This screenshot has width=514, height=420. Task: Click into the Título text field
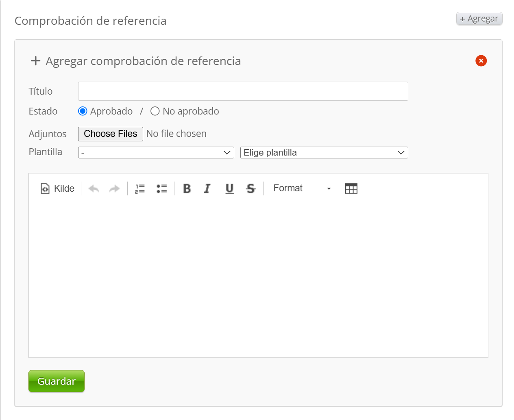tap(243, 91)
